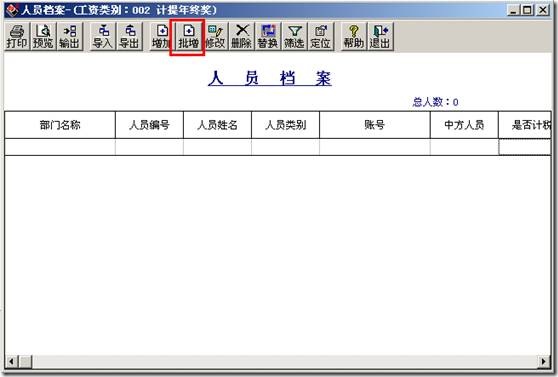This screenshot has width=558, height=377.
Task: Click the 账号 column header
Action: click(375, 125)
